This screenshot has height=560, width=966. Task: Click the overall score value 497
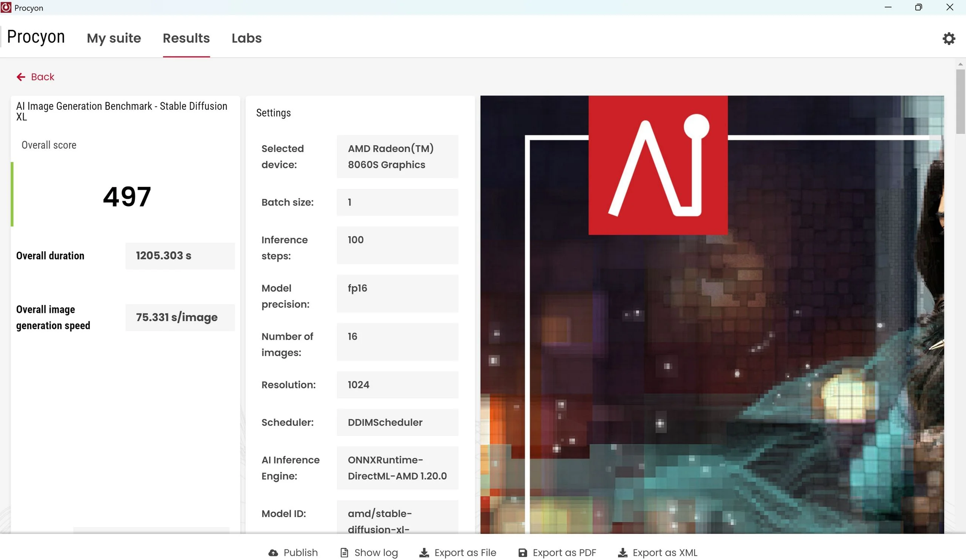tap(127, 197)
